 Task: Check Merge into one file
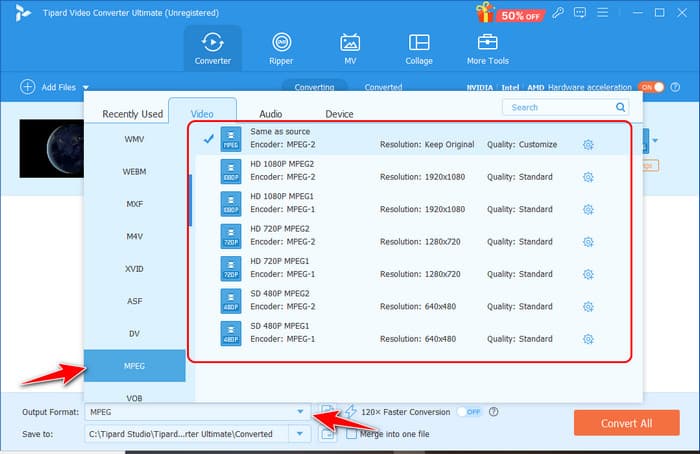pyautogui.click(x=352, y=434)
